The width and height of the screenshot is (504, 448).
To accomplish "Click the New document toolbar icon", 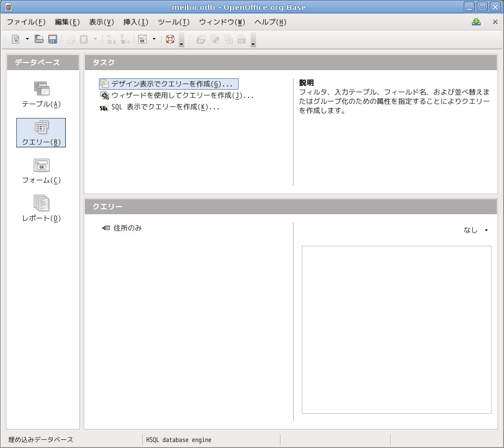I will coord(16,39).
